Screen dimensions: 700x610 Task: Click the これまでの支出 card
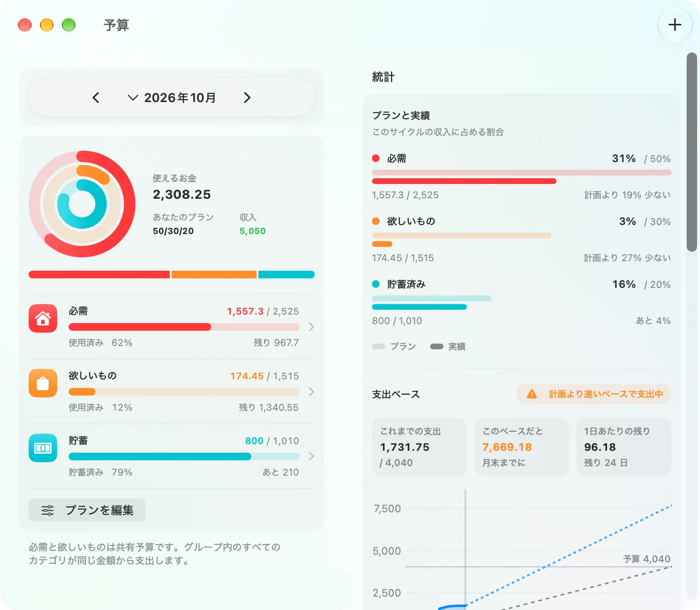[419, 447]
